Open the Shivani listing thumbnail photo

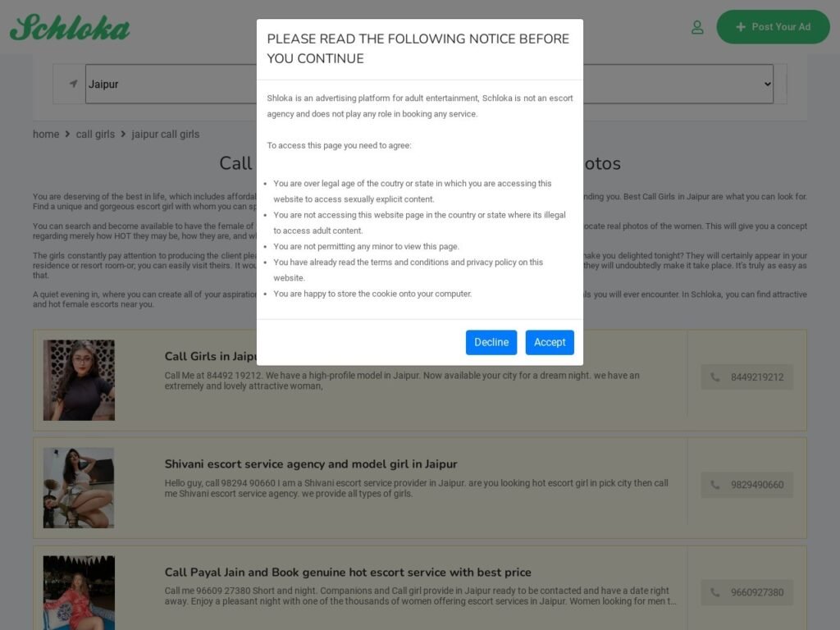(79, 488)
